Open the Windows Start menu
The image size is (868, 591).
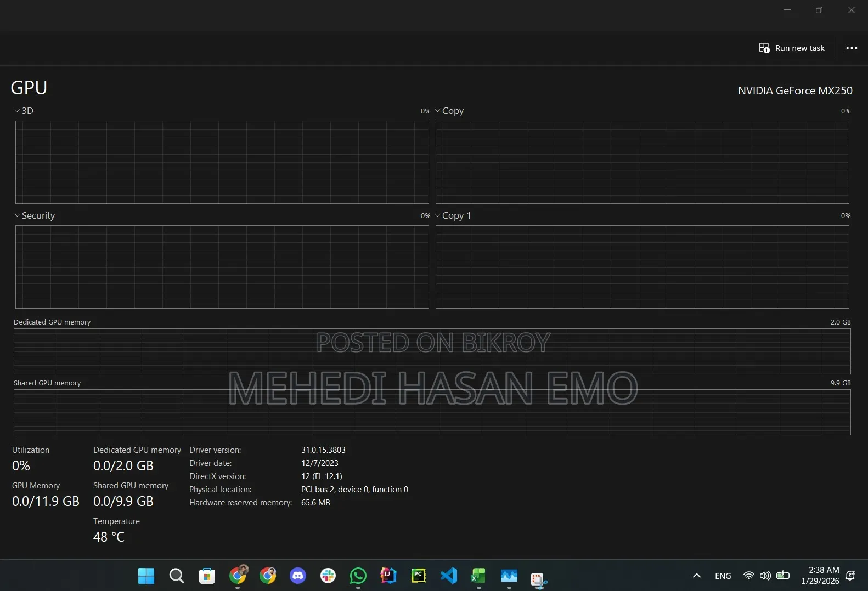[146, 576]
